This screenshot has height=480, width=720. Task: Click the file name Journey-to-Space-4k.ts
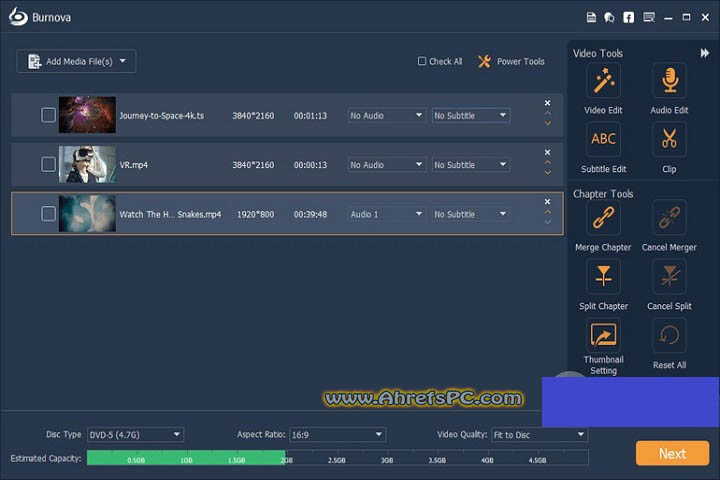(x=162, y=116)
